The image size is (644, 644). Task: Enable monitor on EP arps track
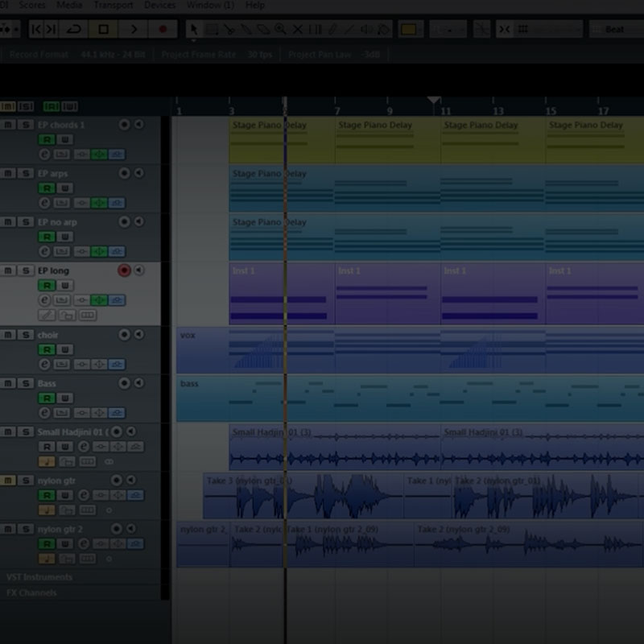[139, 173]
